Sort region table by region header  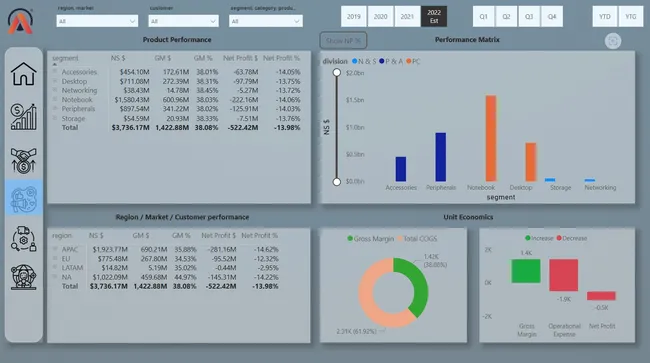[62, 235]
